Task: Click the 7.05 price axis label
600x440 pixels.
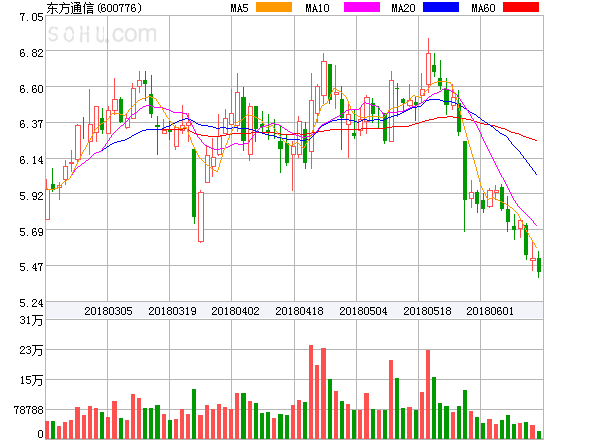Action: pos(31,17)
